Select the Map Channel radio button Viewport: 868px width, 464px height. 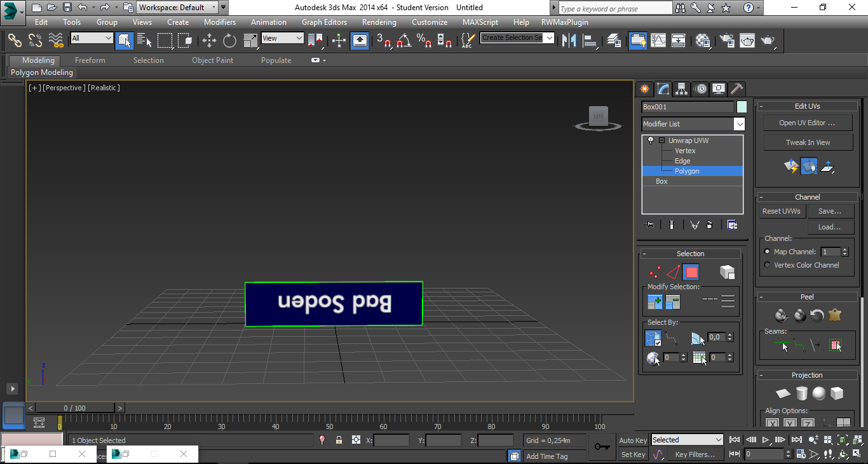point(767,252)
